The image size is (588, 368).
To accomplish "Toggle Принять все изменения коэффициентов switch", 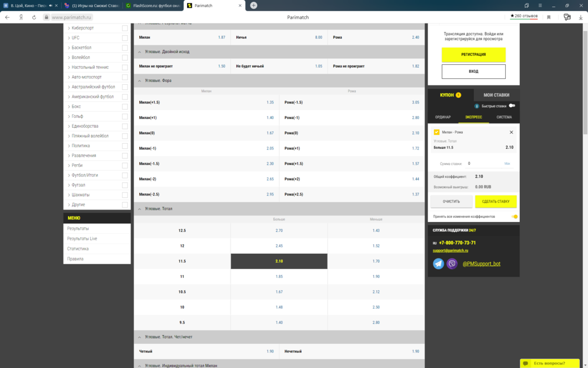I will [514, 217].
